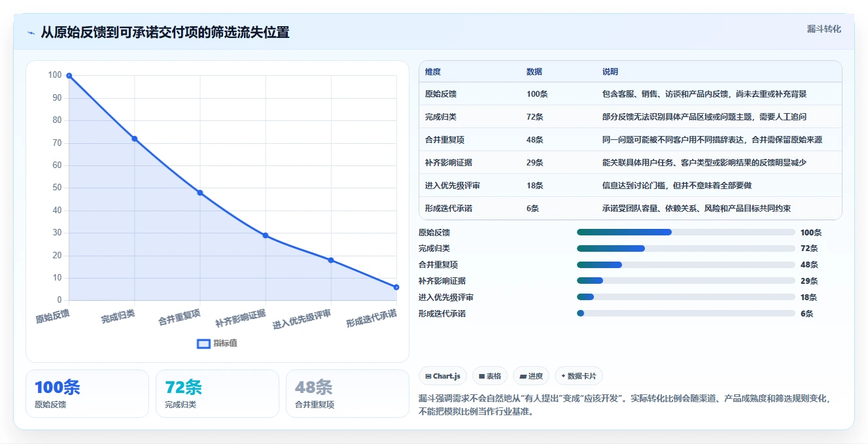Click the 72条 完成归类 data card
Screen dimensions: 868x444
(x=217, y=394)
